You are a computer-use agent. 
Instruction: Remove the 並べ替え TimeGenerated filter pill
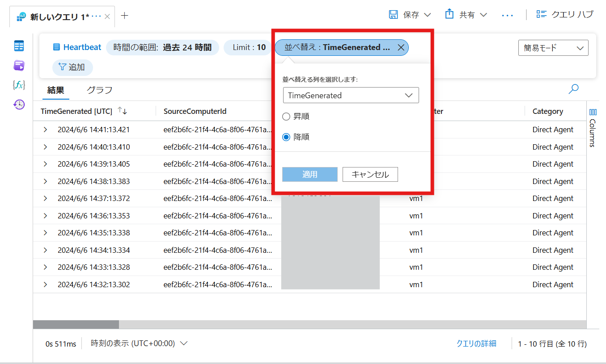pyautogui.click(x=401, y=47)
